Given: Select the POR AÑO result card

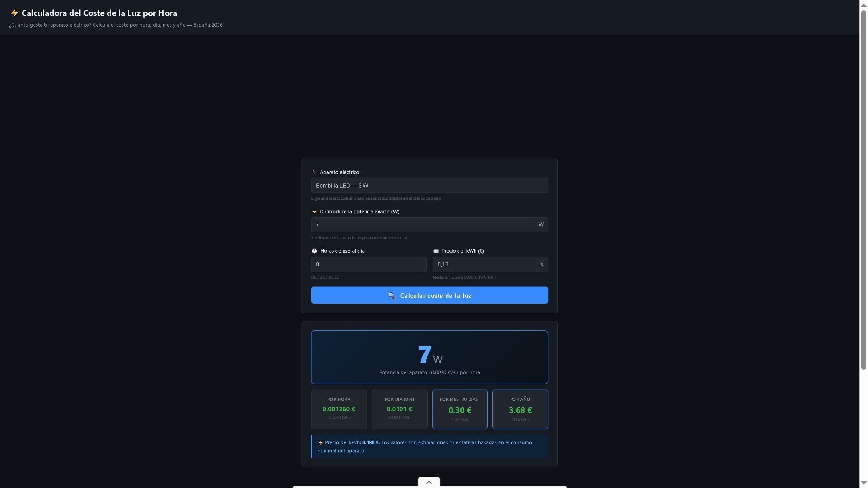Looking at the screenshot, I should 520,409.
